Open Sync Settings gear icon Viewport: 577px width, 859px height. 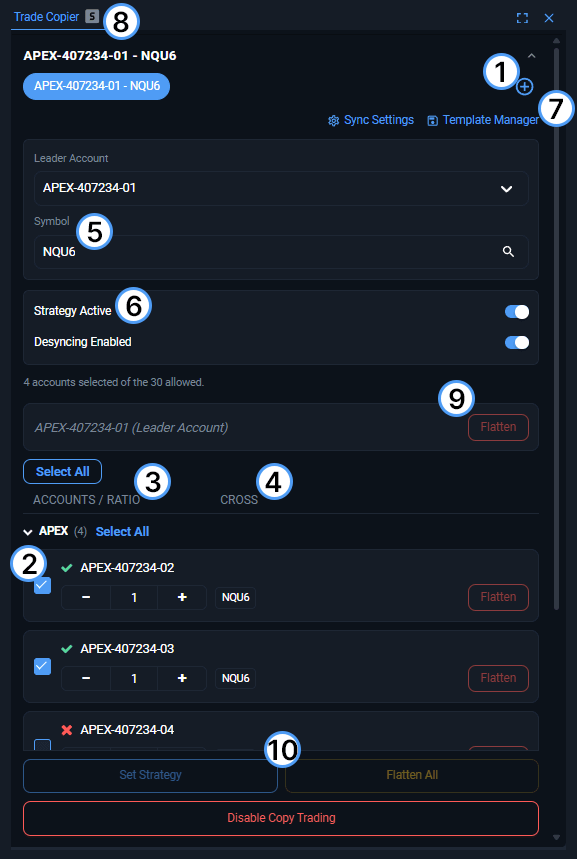334,121
